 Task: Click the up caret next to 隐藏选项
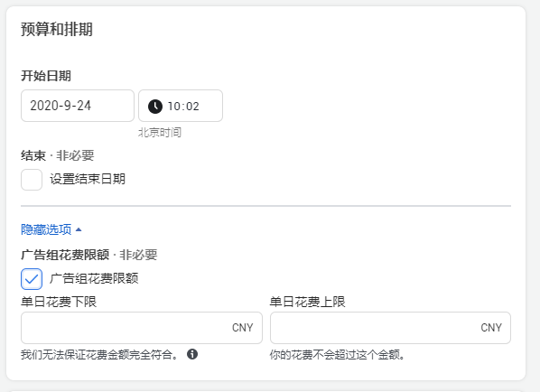click(x=79, y=229)
